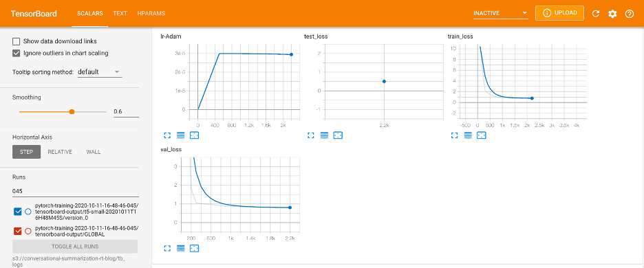Fit lr-Adam chart domain to data
The image size is (644, 268).
[194, 135]
